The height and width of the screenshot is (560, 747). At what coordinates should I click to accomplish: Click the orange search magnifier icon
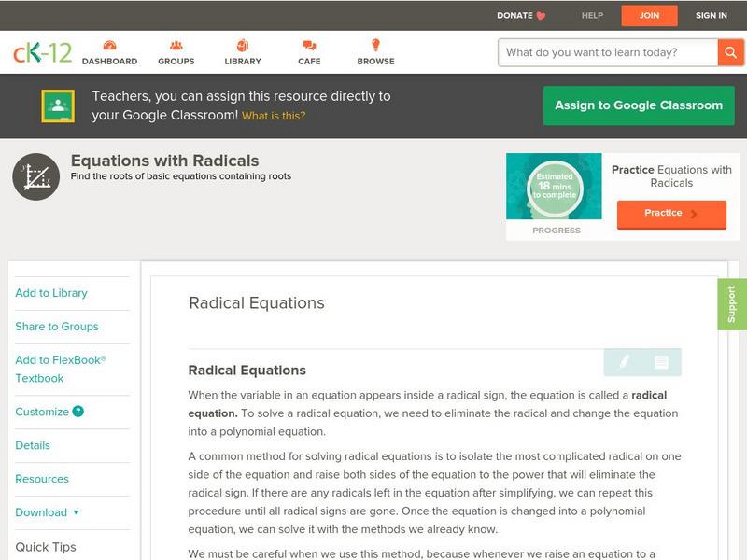(731, 52)
